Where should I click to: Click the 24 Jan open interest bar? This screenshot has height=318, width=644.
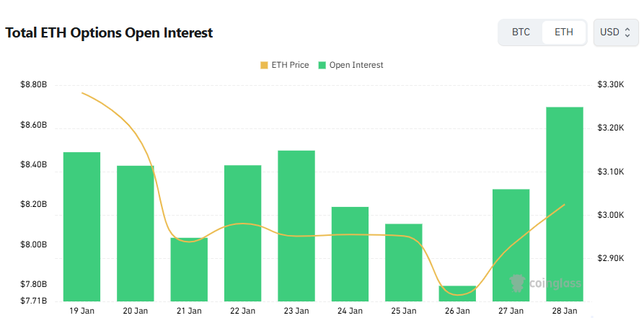pos(350,254)
